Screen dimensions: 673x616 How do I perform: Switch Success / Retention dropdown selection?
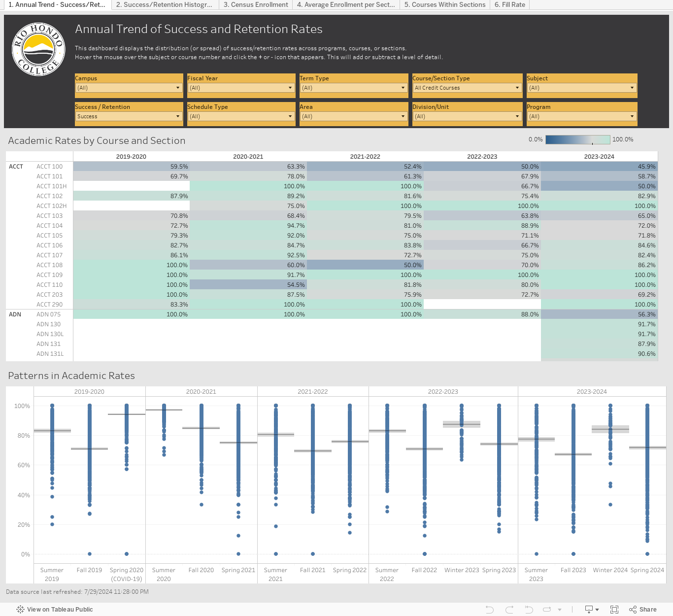[129, 116]
